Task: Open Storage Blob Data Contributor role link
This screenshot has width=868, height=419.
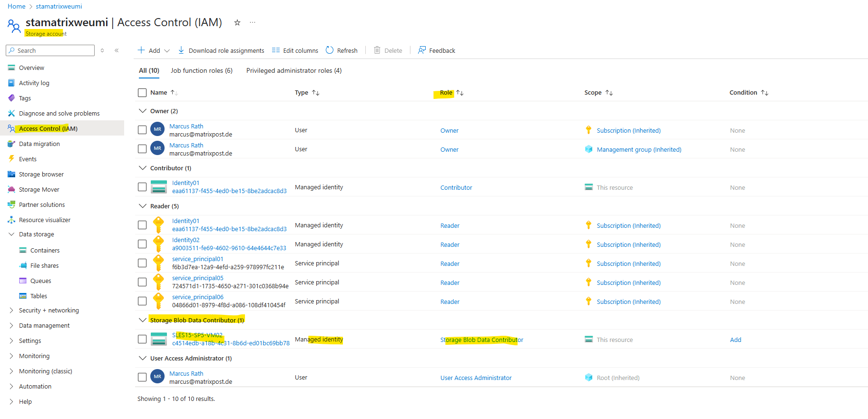Action: point(482,340)
